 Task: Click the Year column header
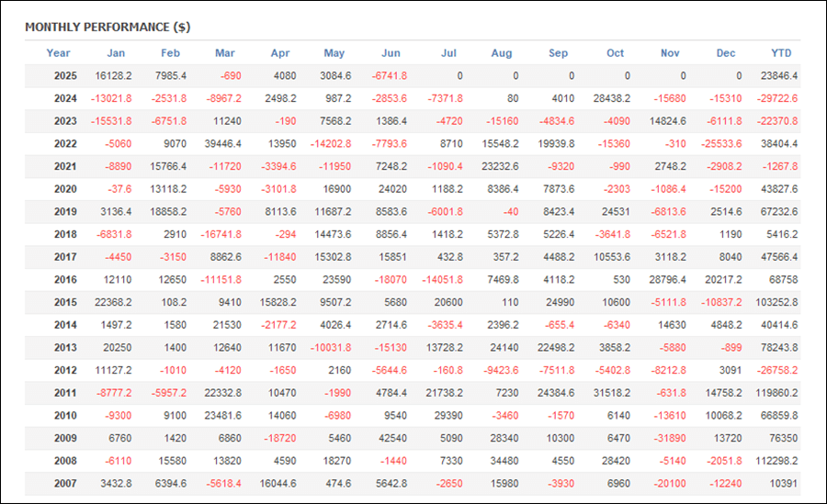[58, 52]
